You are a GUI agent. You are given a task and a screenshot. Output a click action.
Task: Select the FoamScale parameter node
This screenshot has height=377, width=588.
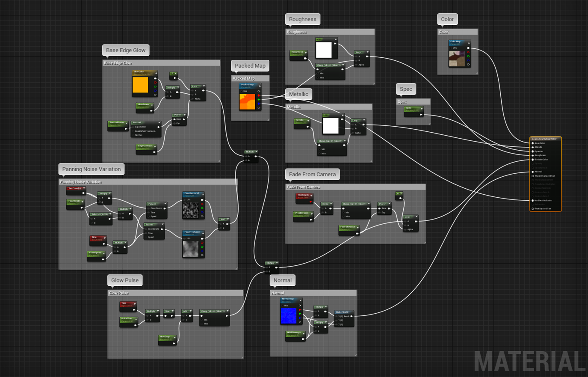point(75,204)
